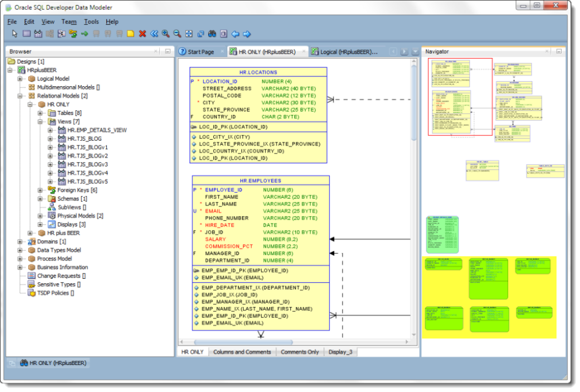Expand the Tables [8] node

coord(40,113)
